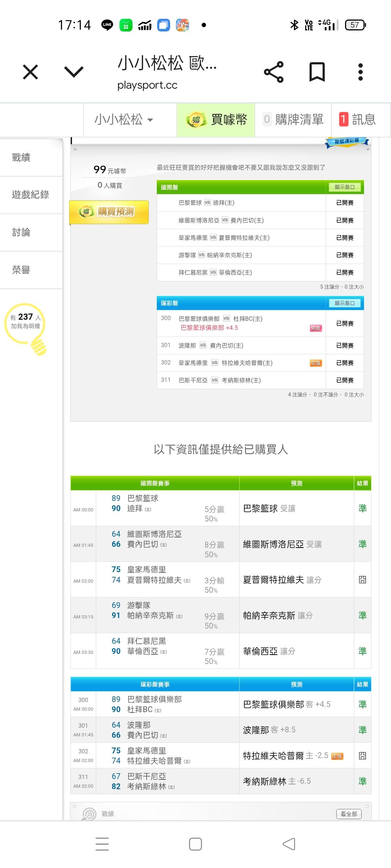The width and height of the screenshot is (391, 868).
Task: Click prediction 帕納辛奈克斯 讓分
Action: [x=278, y=616]
